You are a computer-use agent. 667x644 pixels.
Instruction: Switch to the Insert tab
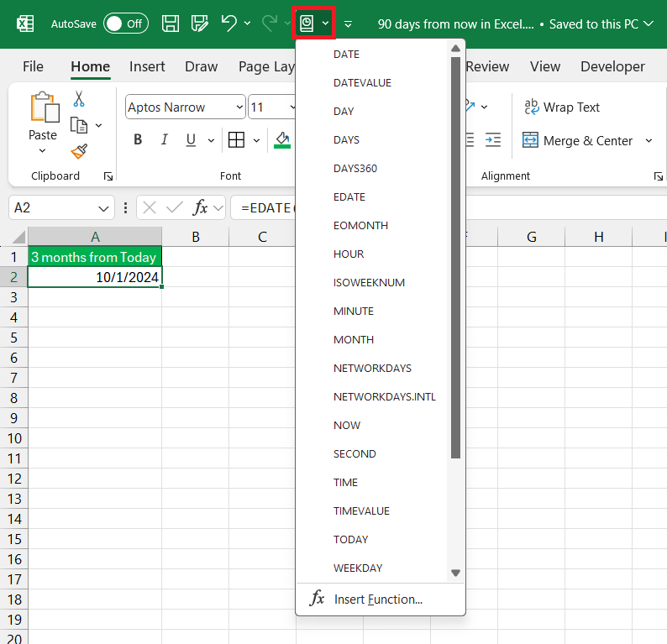click(147, 66)
